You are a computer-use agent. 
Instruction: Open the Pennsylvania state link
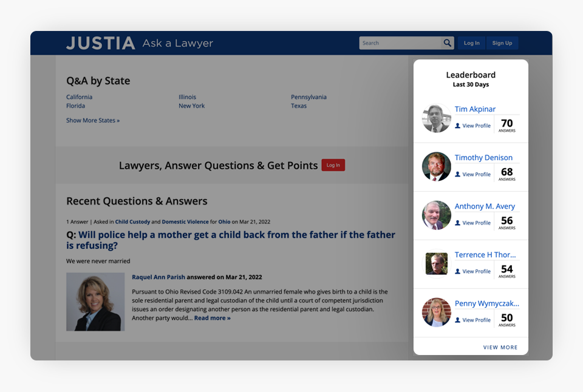[x=309, y=97]
